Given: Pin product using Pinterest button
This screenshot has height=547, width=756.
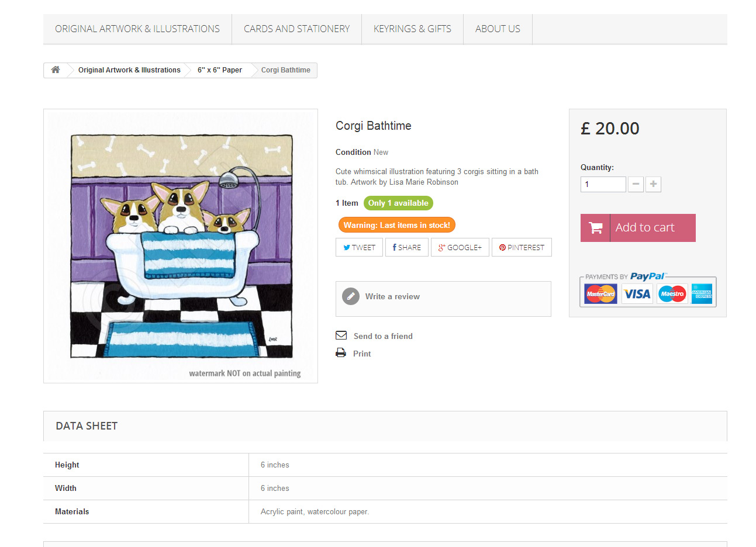Looking at the screenshot, I should (x=522, y=247).
